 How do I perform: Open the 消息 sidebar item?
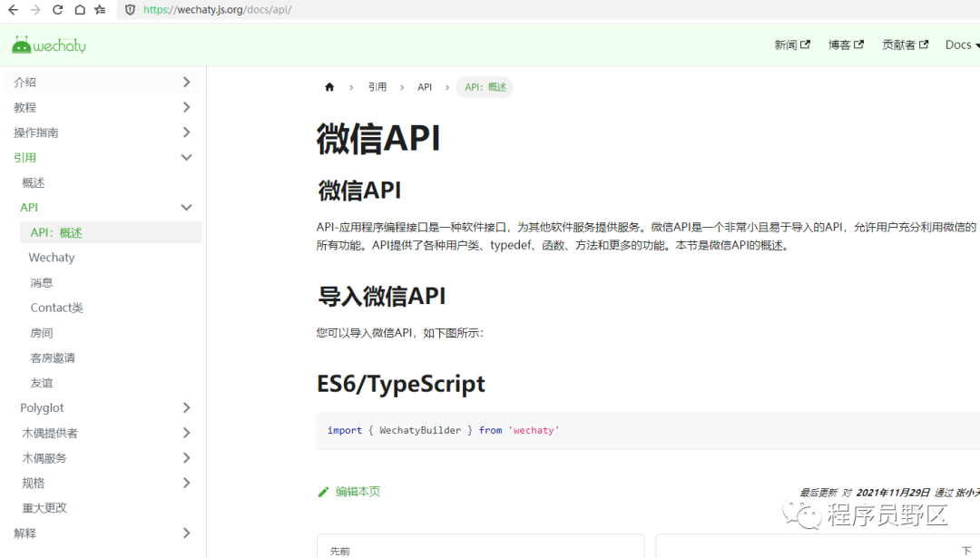42,282
